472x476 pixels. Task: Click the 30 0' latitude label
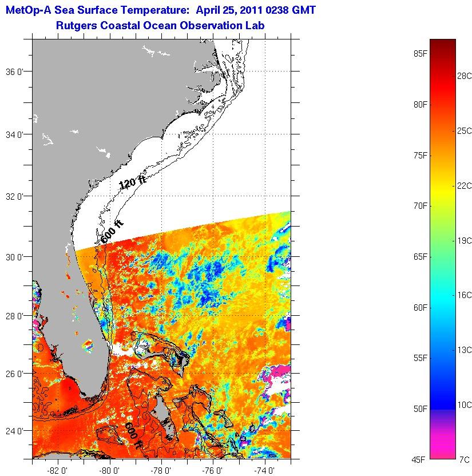15,257
